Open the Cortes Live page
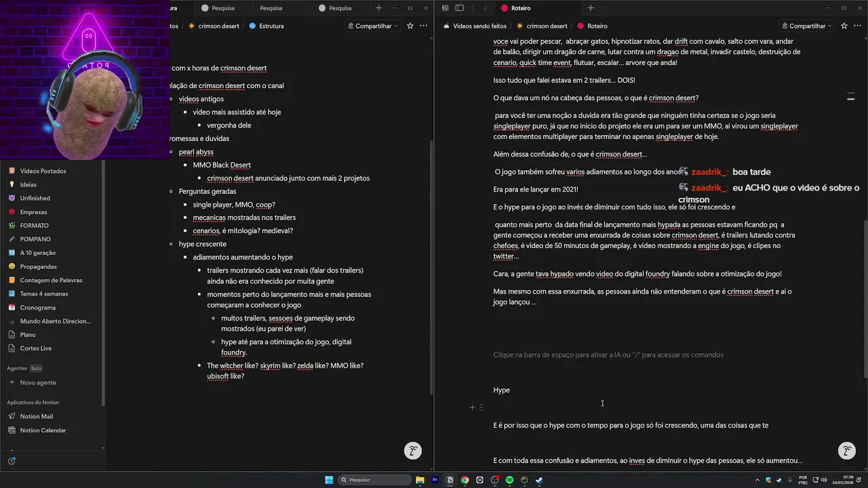 coord(35,348)
